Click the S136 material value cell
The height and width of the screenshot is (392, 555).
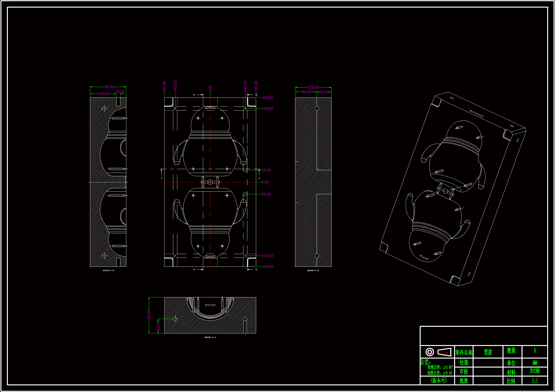(x=535, y=371)
